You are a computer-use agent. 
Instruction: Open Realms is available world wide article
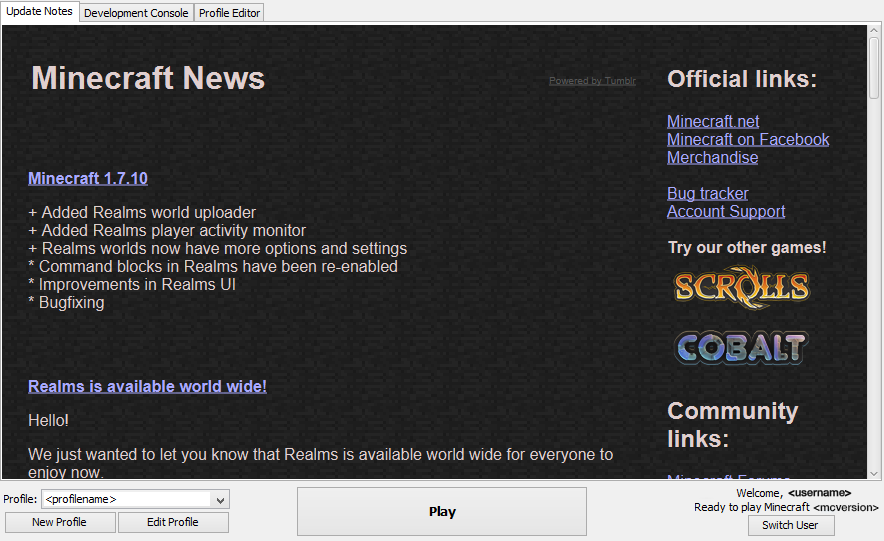tap(147, 387)
